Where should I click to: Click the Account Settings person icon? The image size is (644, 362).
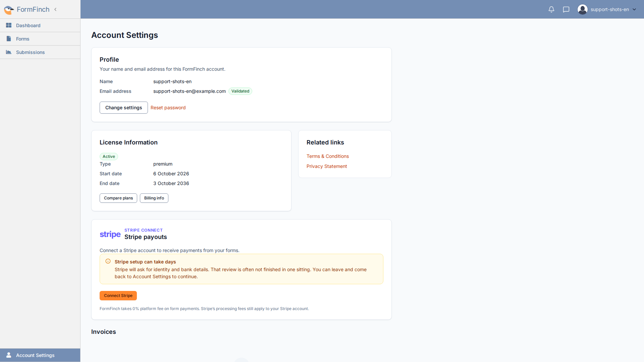click(x=9, y=355)
